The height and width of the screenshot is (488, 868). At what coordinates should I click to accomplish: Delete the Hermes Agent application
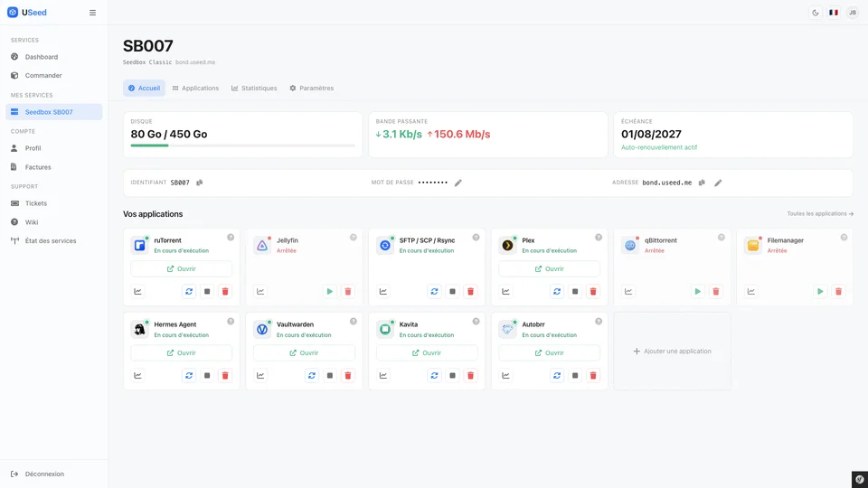225,376
